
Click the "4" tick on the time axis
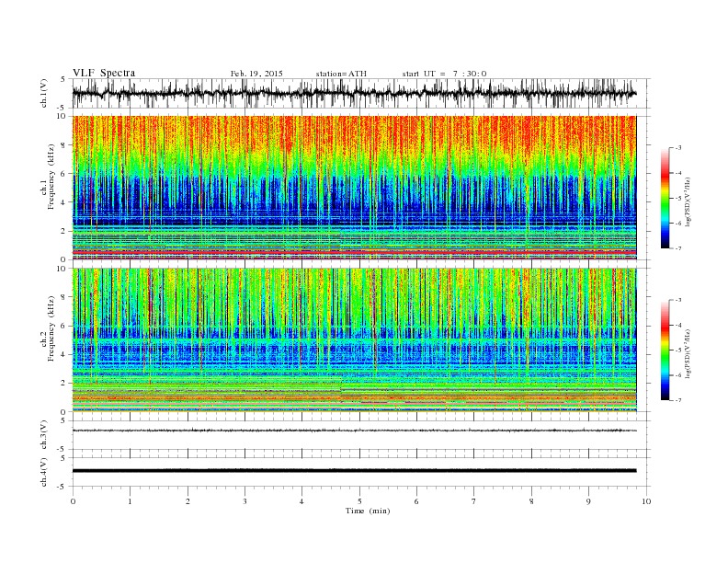coord(301,501)
